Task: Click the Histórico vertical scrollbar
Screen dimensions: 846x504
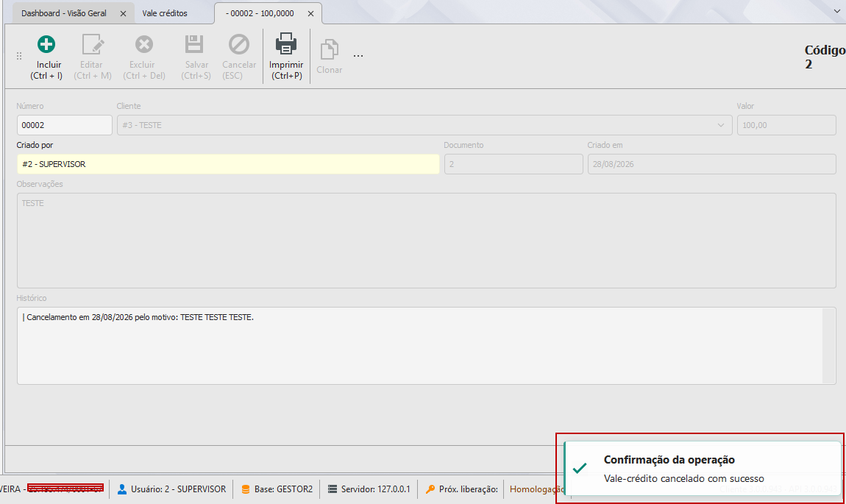Action: click(829, 346)
